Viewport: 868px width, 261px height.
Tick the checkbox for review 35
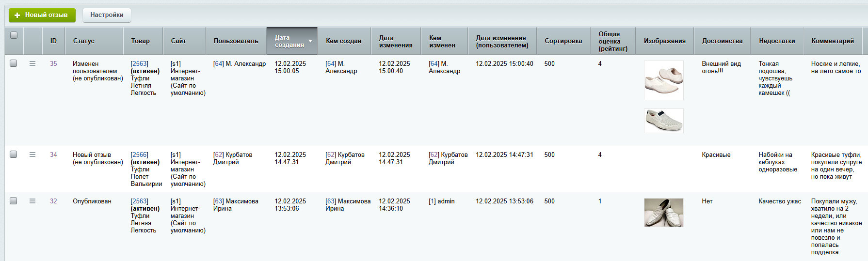tap(14, 63)
